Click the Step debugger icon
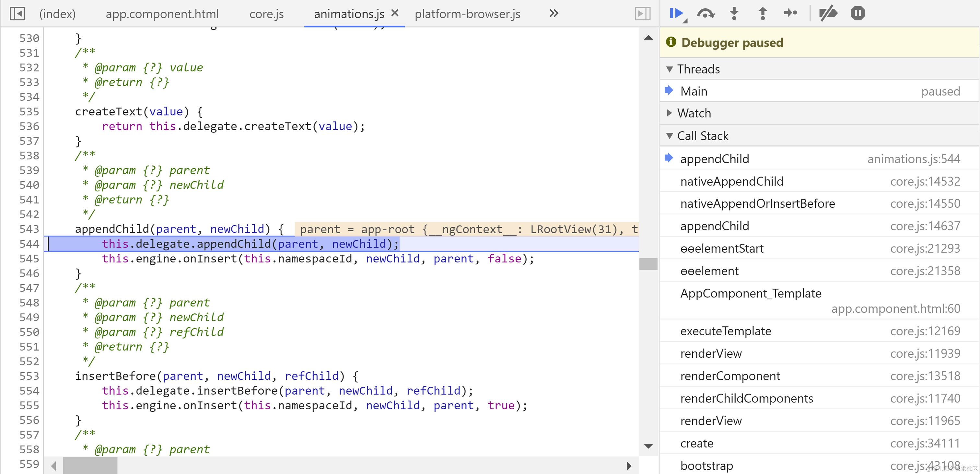The width and height of the screenshot is (980, 474). [x=790, y=14]
